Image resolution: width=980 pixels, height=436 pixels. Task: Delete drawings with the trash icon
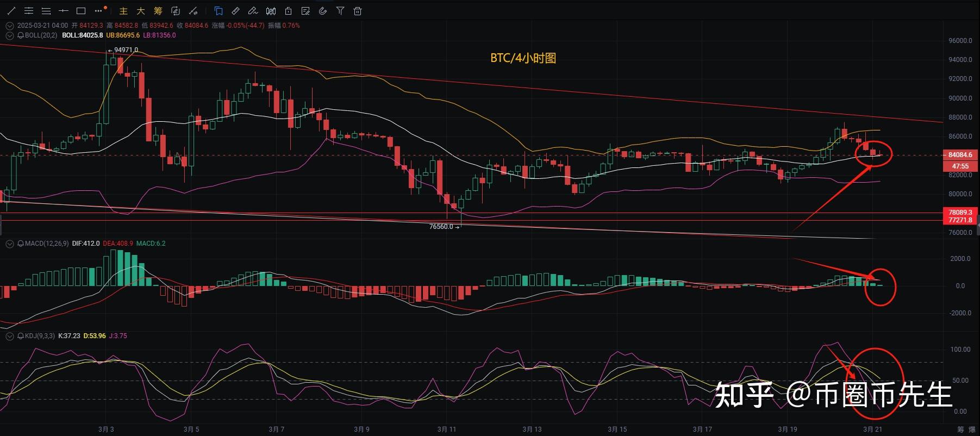pos(358,11)
